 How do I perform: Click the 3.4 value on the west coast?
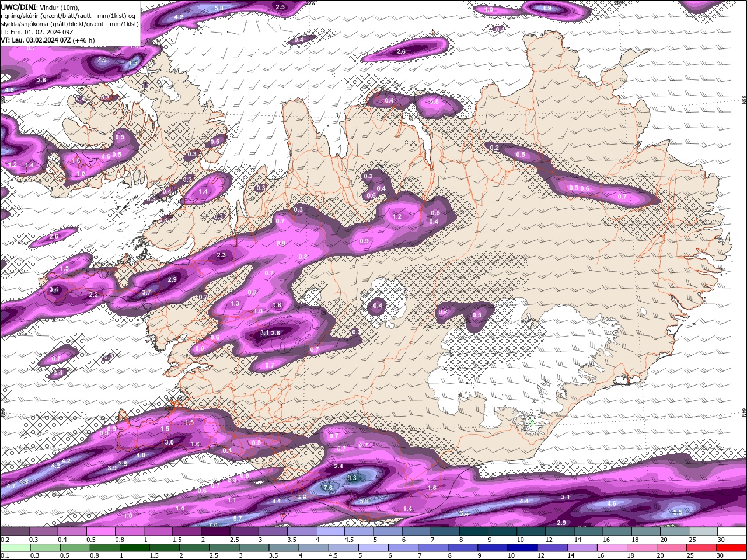(54, 289)
